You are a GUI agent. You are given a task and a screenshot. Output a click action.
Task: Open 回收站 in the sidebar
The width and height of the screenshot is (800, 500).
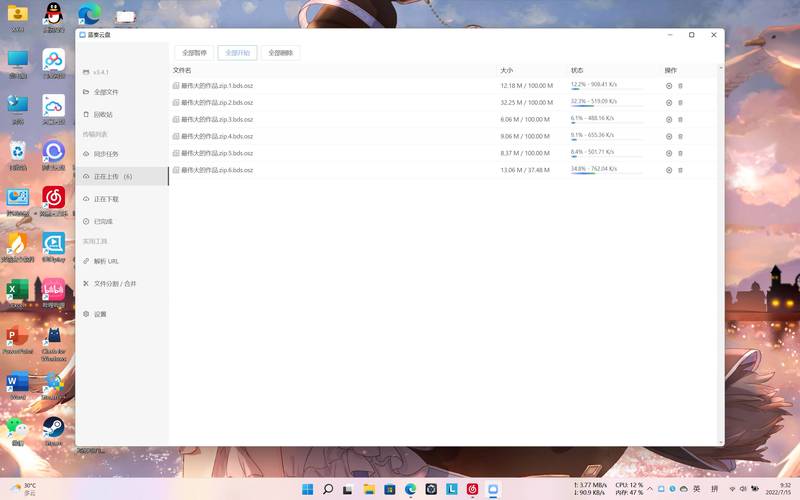(105, 114)
